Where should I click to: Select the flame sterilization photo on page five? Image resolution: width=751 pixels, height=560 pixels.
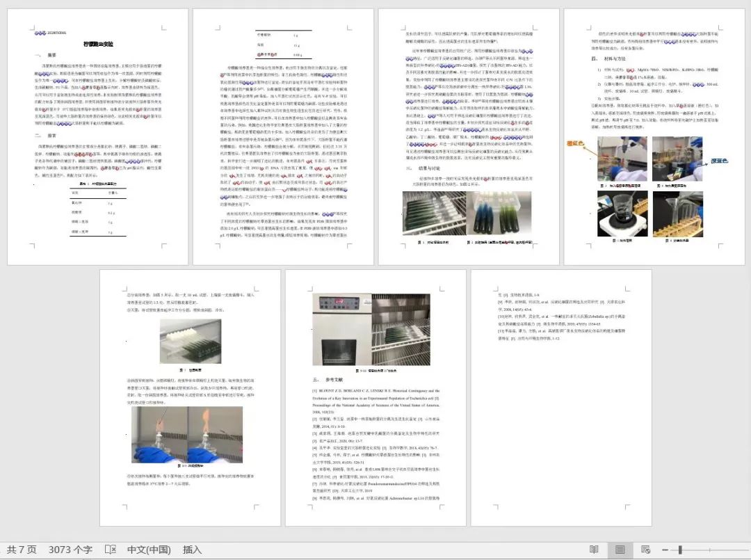[x=187, y=435]
